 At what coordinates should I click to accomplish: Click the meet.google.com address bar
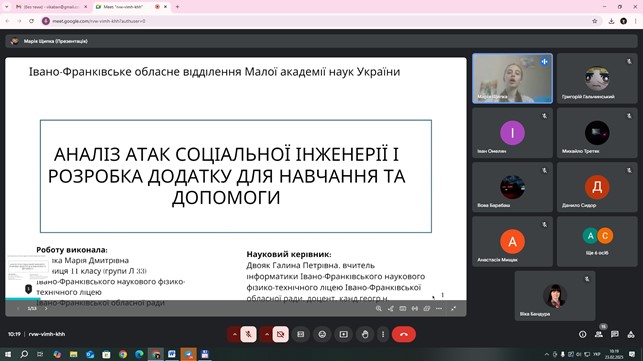(x=321, y=21)
